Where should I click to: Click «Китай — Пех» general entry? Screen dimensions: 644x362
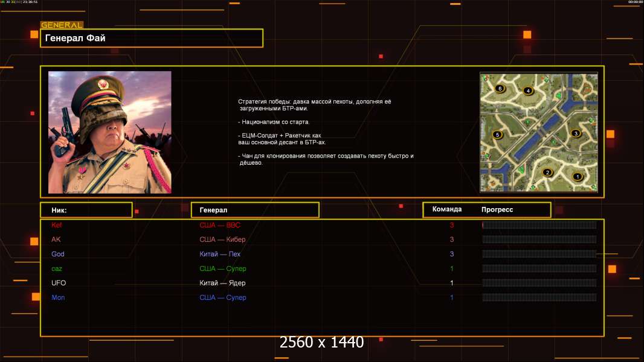pyautogui.click(x=220, y=254)
